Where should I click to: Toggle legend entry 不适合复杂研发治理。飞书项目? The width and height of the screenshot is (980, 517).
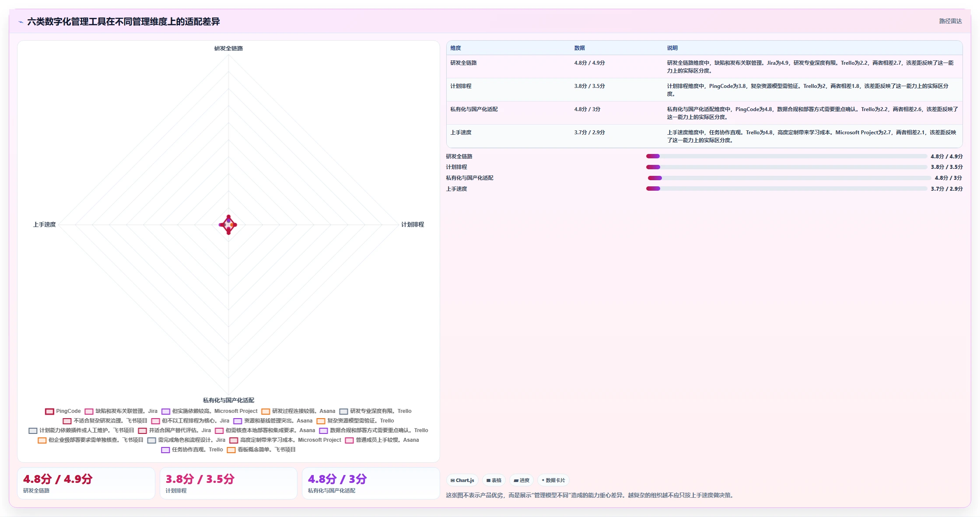105,421
